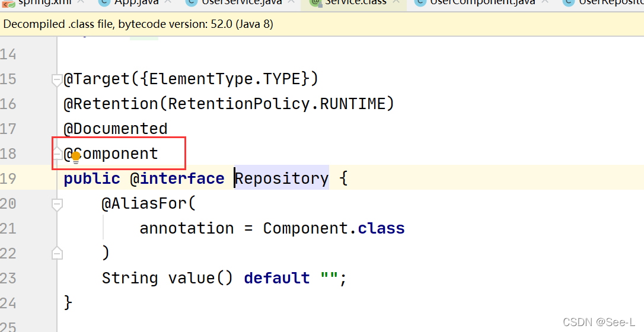Viewport: 644px width, 332px height.
Task: Click the @Documented annotation
Action: (116, 129)
